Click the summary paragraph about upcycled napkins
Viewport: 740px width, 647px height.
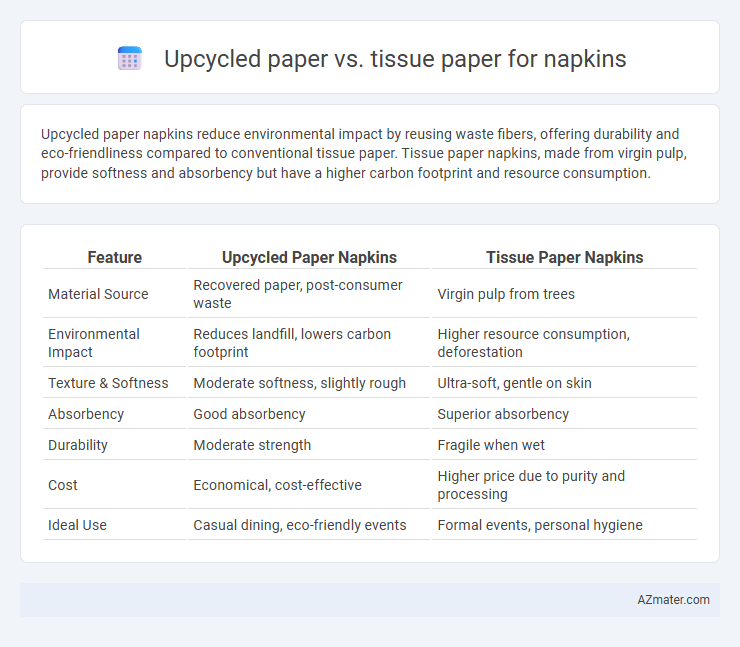coord(363,153)
